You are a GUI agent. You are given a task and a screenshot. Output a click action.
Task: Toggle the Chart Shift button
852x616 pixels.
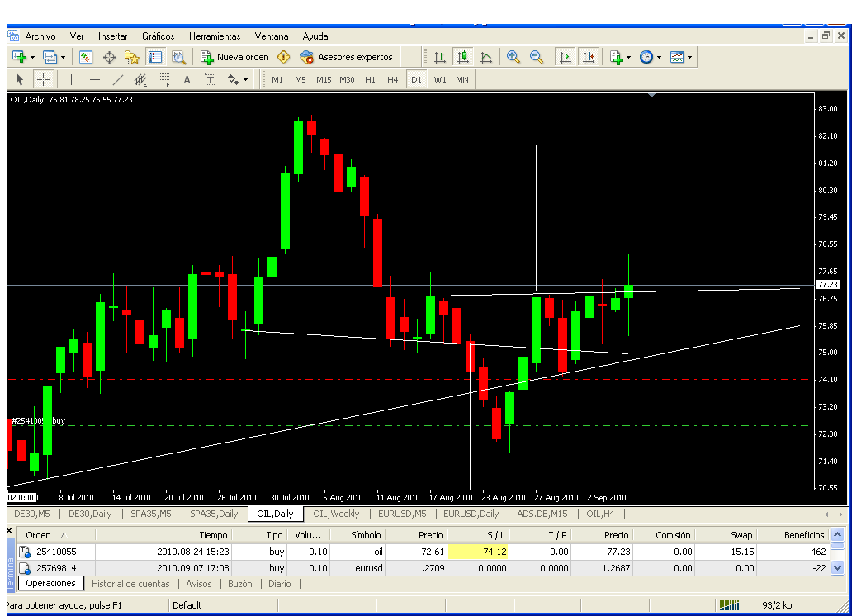click(x=589, y=57)
